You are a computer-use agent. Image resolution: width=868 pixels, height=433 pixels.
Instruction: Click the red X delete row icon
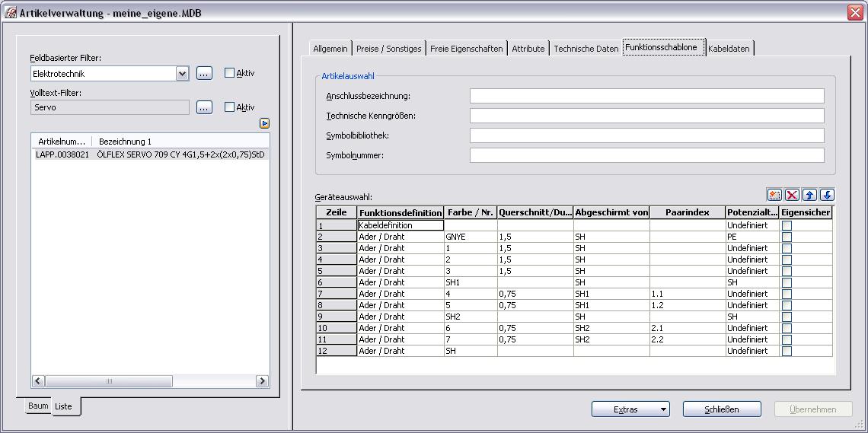[792, 195]
